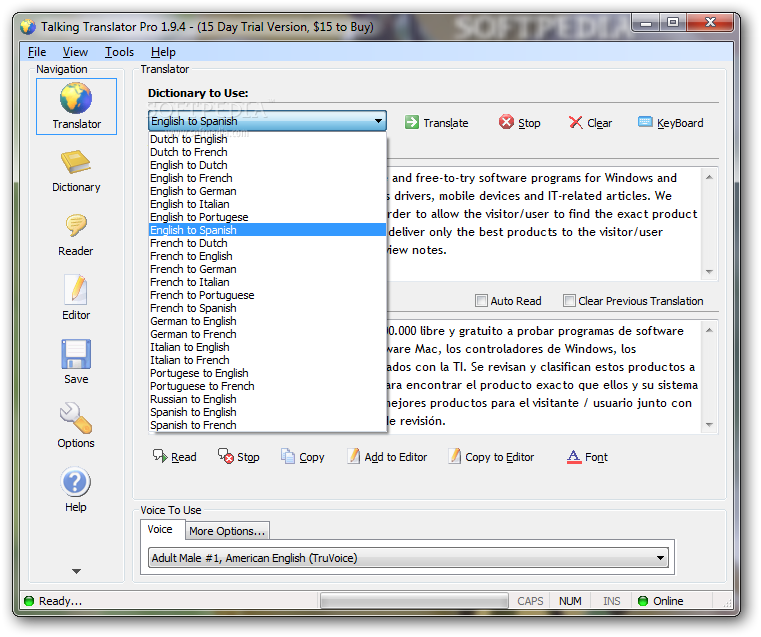Open the Tools menu

click(x=119, y=52)
